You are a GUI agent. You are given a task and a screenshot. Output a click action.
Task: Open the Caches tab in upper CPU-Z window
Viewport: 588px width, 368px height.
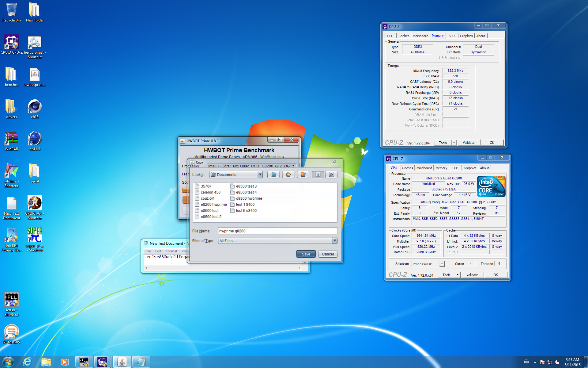pos(404,36)
